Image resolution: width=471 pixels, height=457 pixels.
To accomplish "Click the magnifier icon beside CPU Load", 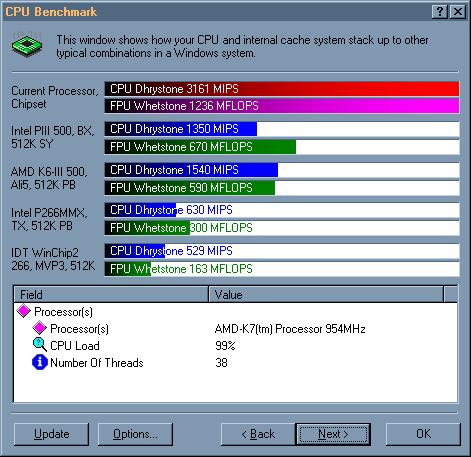I will tap(39, 345).
